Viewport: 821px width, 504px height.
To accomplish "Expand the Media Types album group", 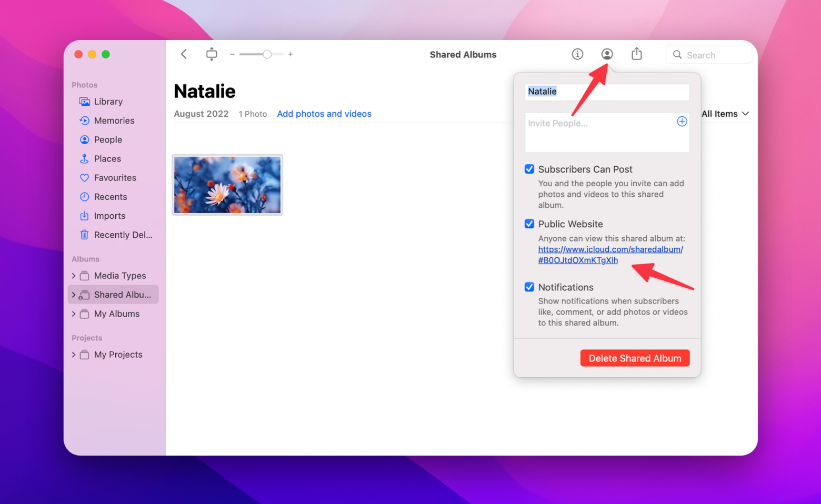I will coord(74,275).
